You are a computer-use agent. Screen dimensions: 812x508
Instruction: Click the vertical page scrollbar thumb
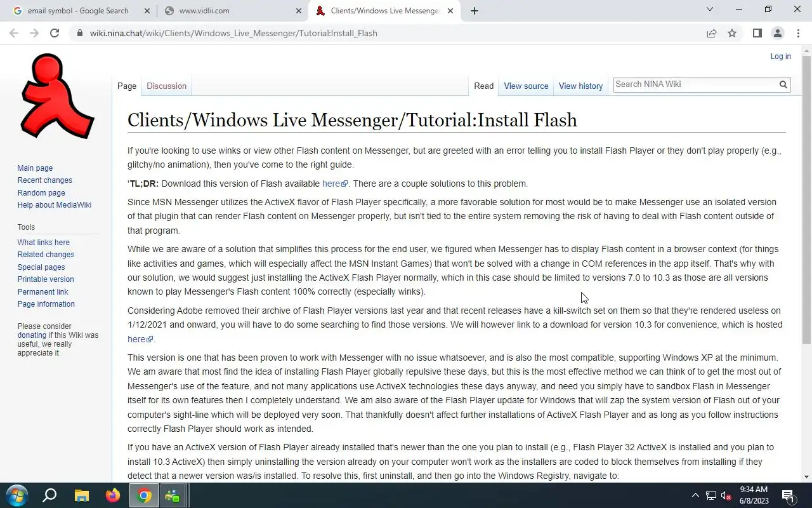click(806, 200)
